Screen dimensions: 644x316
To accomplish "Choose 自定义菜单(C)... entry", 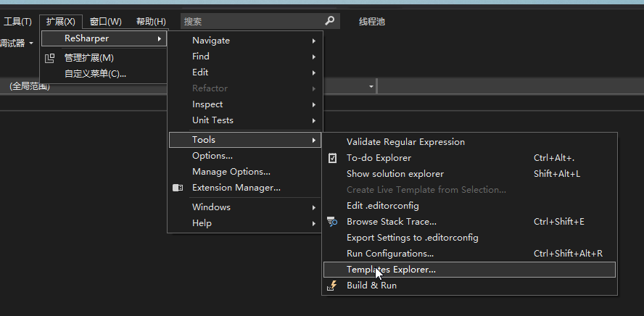I will (104, 74).
